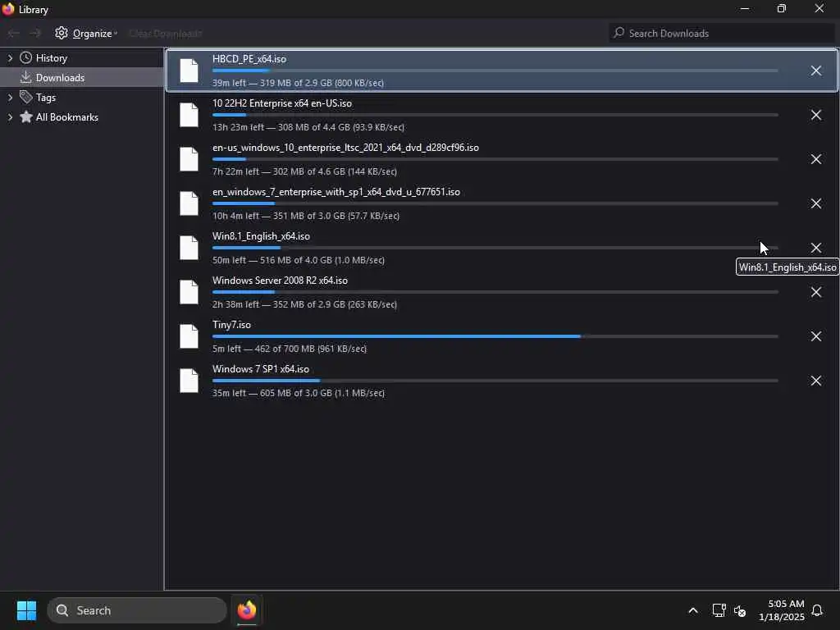Image resolution: width=840 pixels, height=630 pixels.
Task: Open the notification bell icon
Action: point(817,610)
